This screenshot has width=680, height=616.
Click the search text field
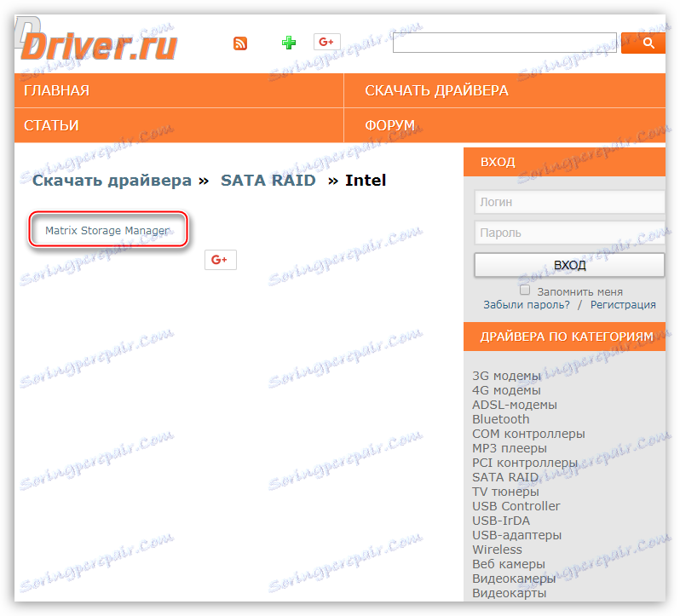[x=504, y=43]
